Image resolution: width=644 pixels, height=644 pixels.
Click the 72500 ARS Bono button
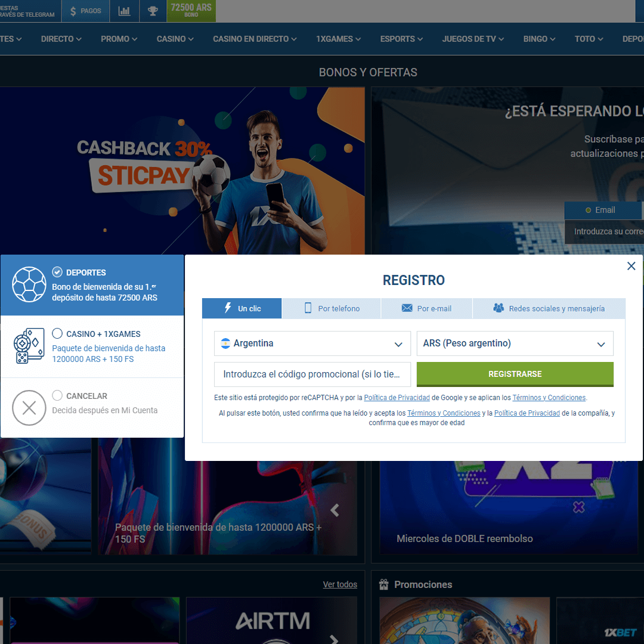point(191,11)
